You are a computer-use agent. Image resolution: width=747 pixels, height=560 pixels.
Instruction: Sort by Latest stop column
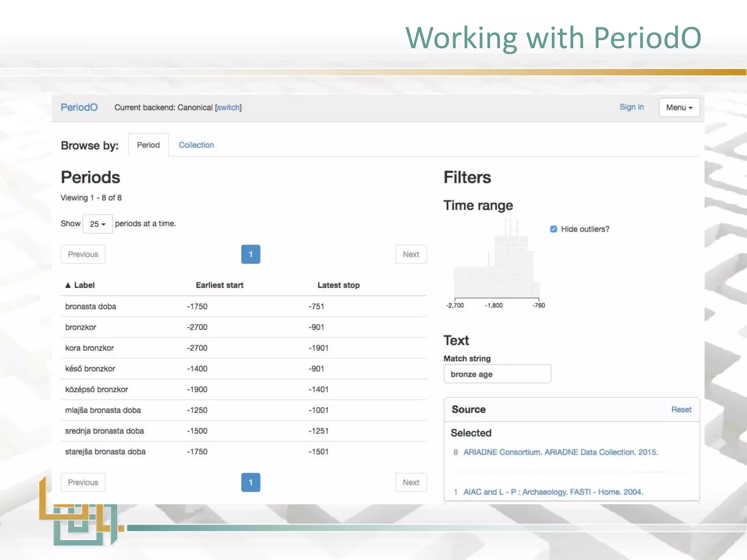pyautogui.click(x=338, y=285)
